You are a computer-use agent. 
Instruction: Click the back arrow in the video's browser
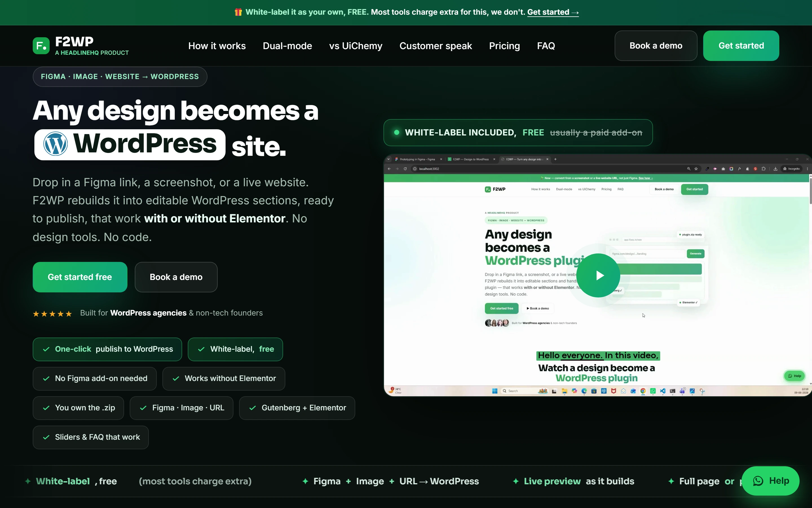point(389,169)
